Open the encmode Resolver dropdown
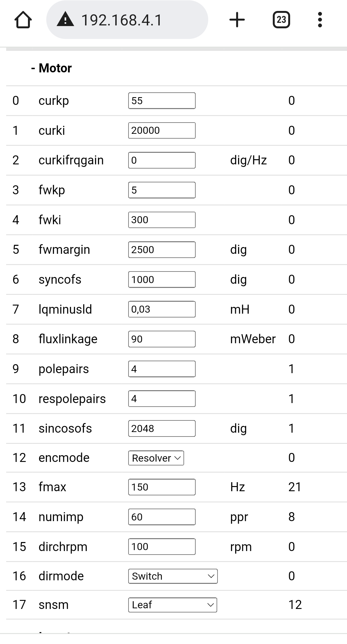Viewport: 347px width, 644px height. click(x=156, y=458)
